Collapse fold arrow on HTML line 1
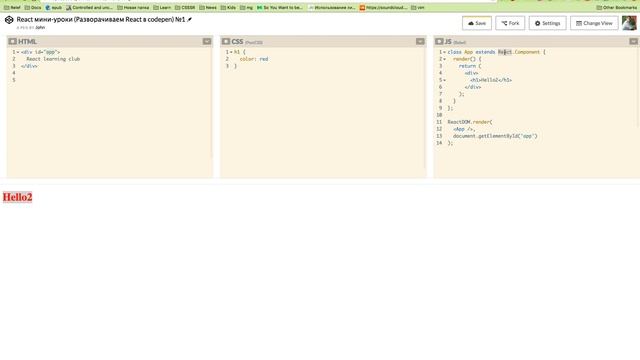Viewport: 640px width, 360px height. 18,52
